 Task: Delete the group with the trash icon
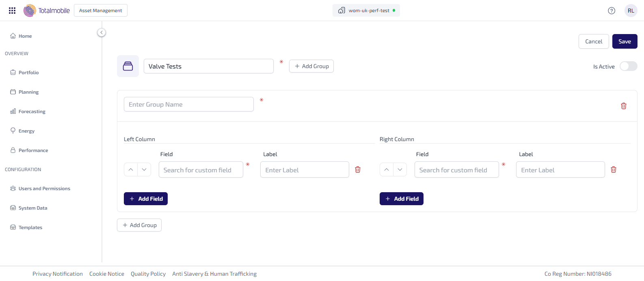click(623, 106)
